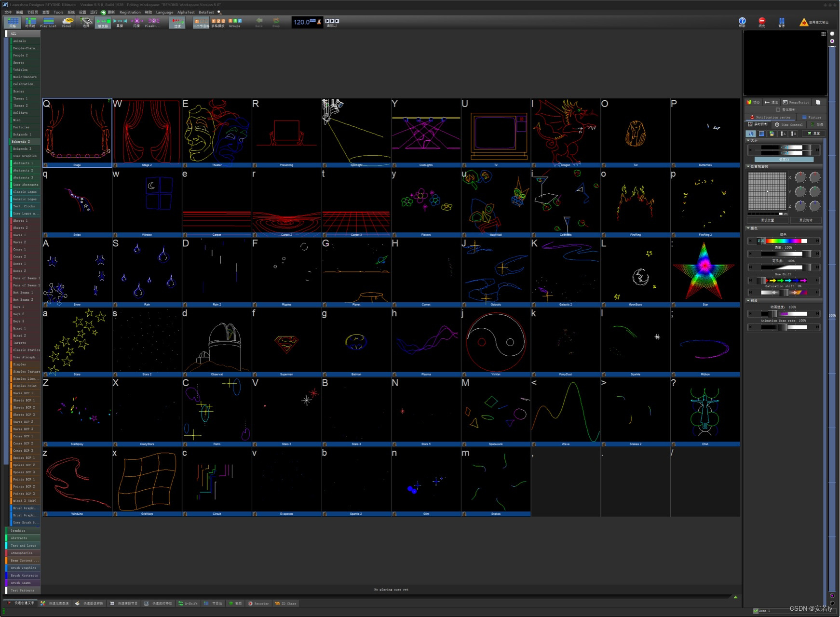Select the globe effect mode icon
Screen dimensions: 840x617
point(751,134)
